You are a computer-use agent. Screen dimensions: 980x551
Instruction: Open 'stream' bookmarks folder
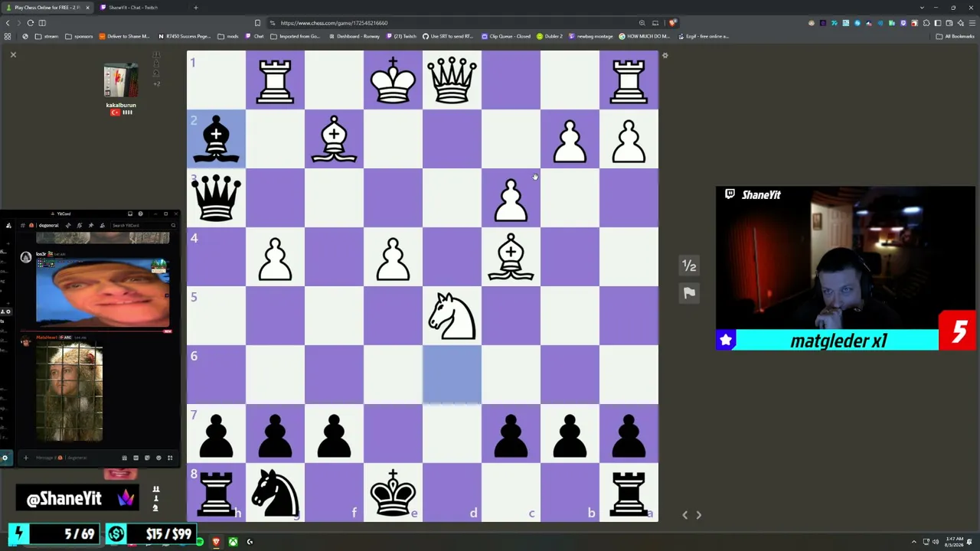[47, 36]
